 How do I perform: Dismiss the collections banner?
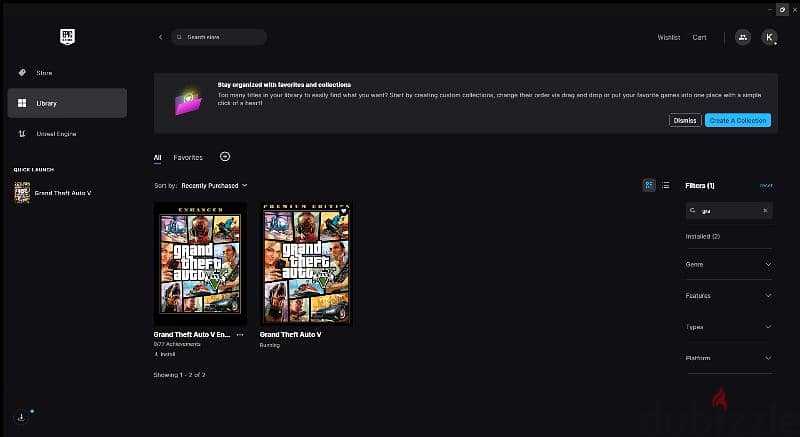[x=685, y=120]
